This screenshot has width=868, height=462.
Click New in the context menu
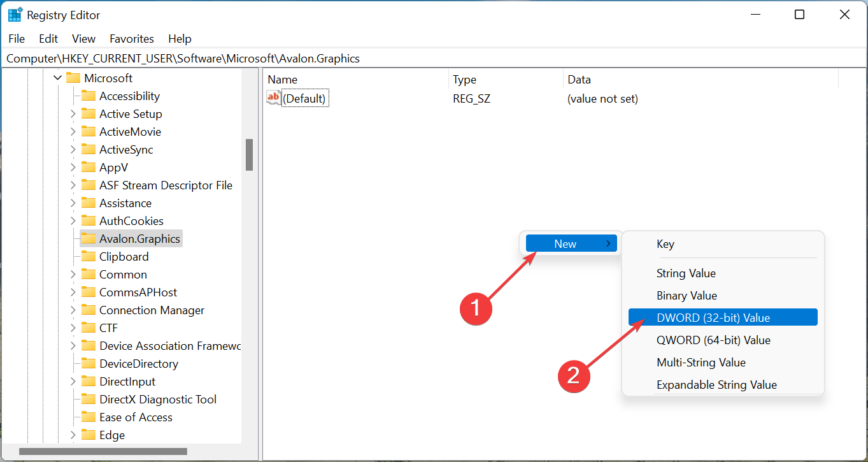[571, 243]
